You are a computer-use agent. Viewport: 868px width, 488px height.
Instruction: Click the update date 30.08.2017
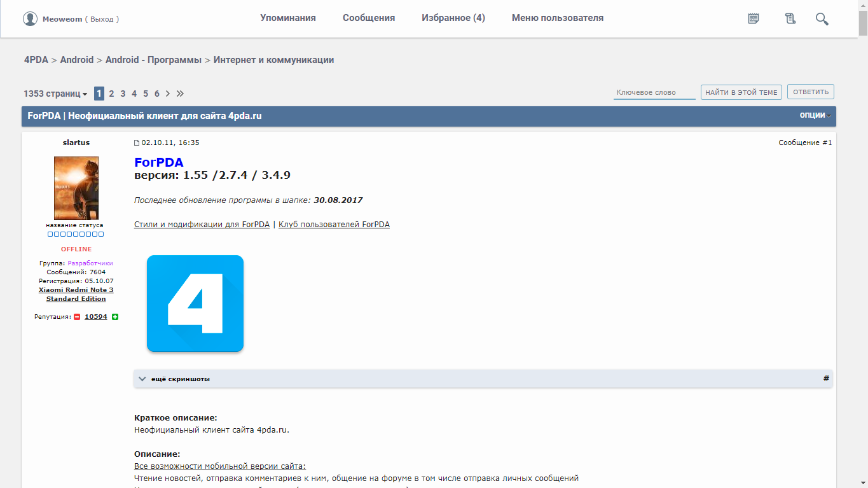point(338,200)
